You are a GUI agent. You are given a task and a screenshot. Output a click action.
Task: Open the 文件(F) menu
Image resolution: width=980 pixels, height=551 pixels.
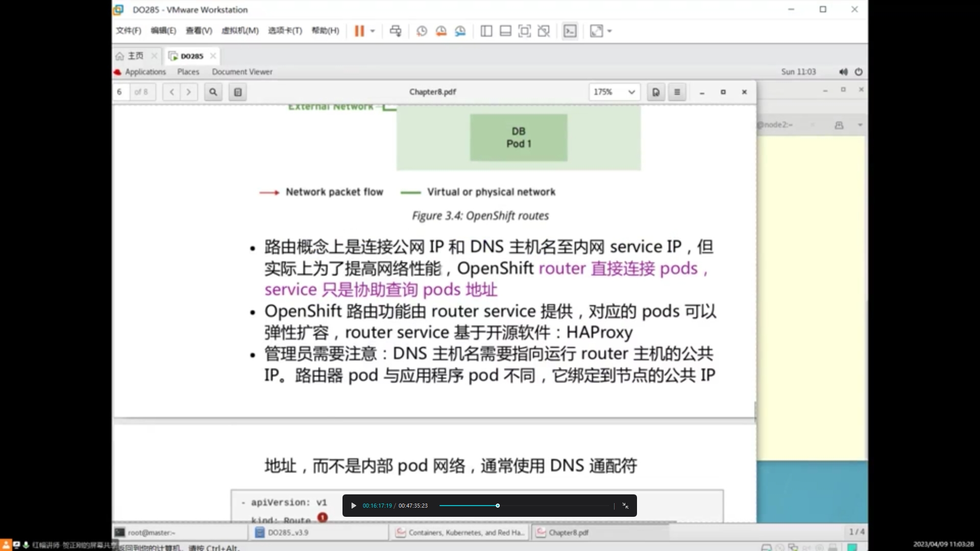point(128,31)
